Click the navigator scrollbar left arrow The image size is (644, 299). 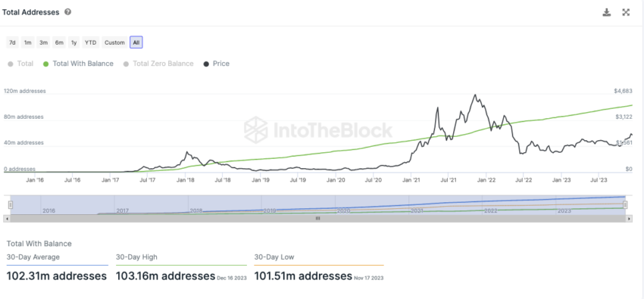click(5, 219)
